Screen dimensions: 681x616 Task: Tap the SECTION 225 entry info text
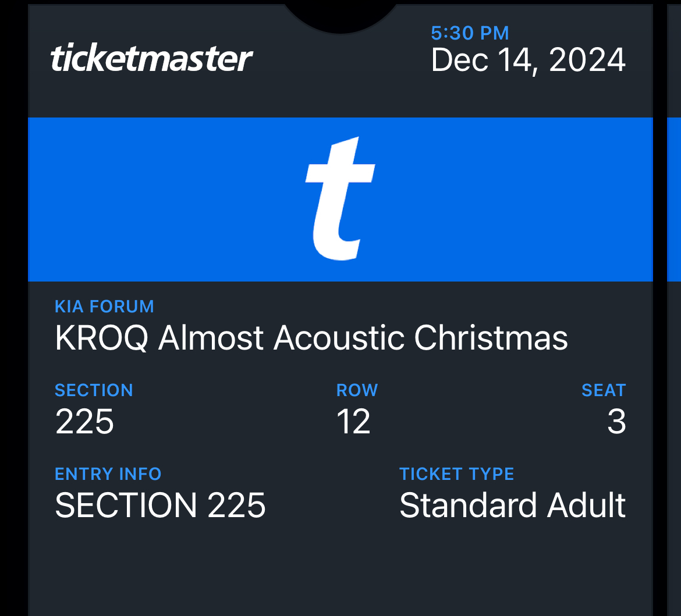pos(160,505)
